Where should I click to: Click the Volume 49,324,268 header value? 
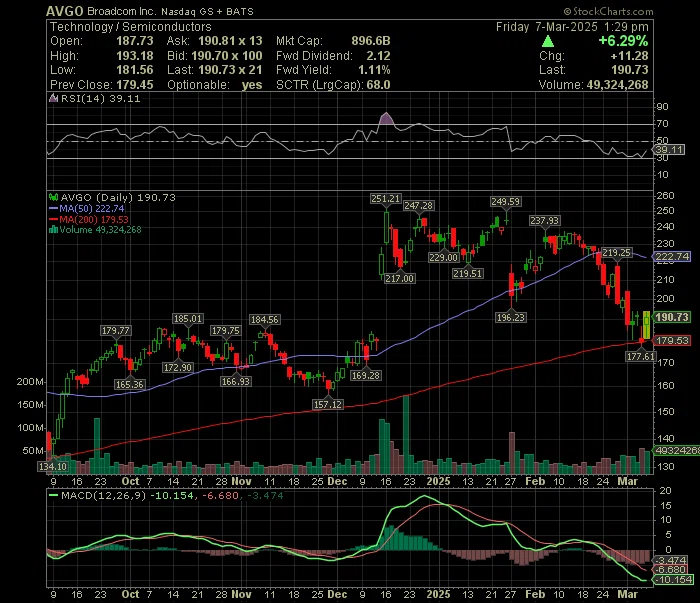617,85
